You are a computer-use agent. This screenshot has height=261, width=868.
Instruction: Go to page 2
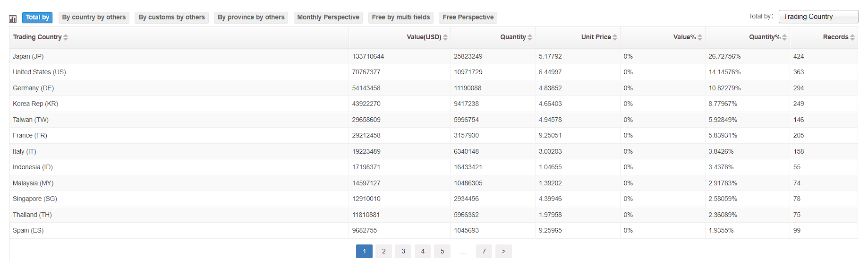click(x=384, y=251)
